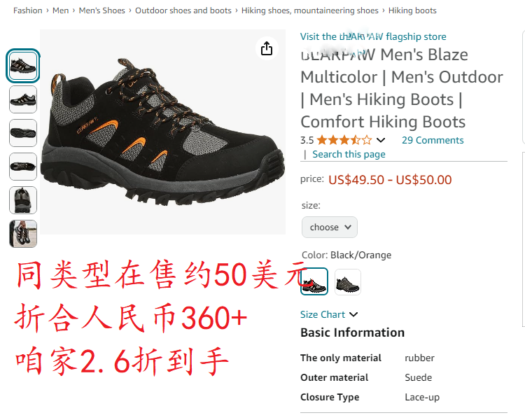Visit the flagship store link
The height and width of the screenshot is (420, 525).
(373, 36)
